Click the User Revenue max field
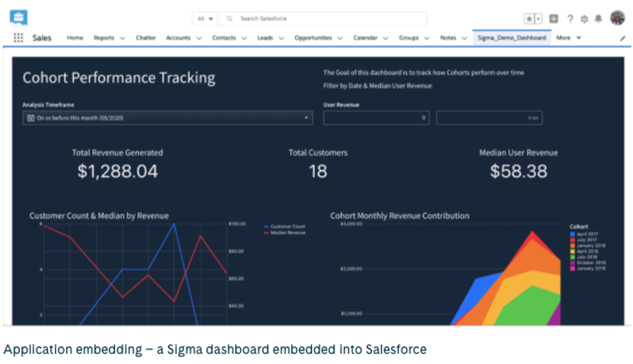Image resolution: width=633 pixels, height=364 pixels. (x=489, y=118)
